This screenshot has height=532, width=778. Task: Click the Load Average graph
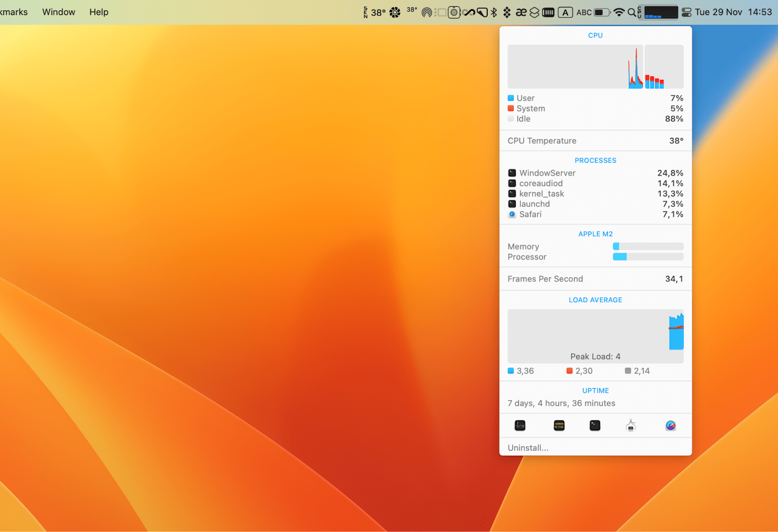(x=596, y=336)
